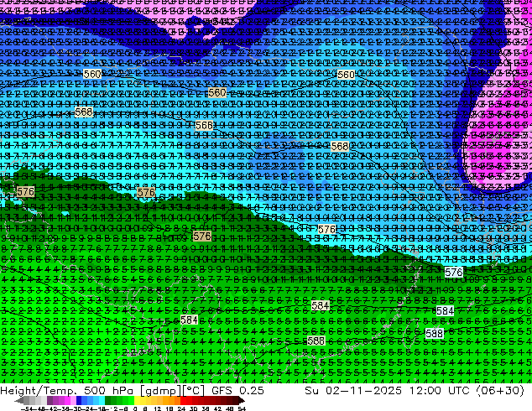Click the white-background '576' contour label
This screenshot has width=532, height=411.
(454, 272)
